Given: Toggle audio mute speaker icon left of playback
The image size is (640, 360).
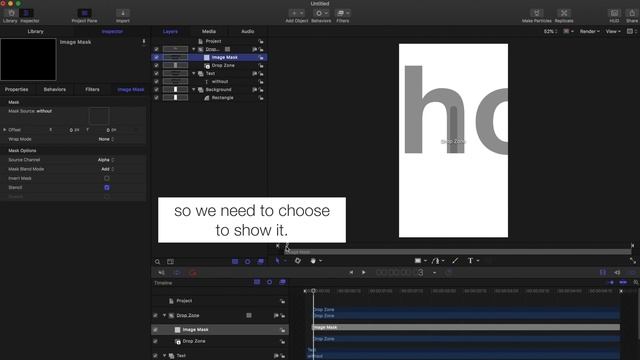Looking at the screenshot, I should tap(161, 273).
